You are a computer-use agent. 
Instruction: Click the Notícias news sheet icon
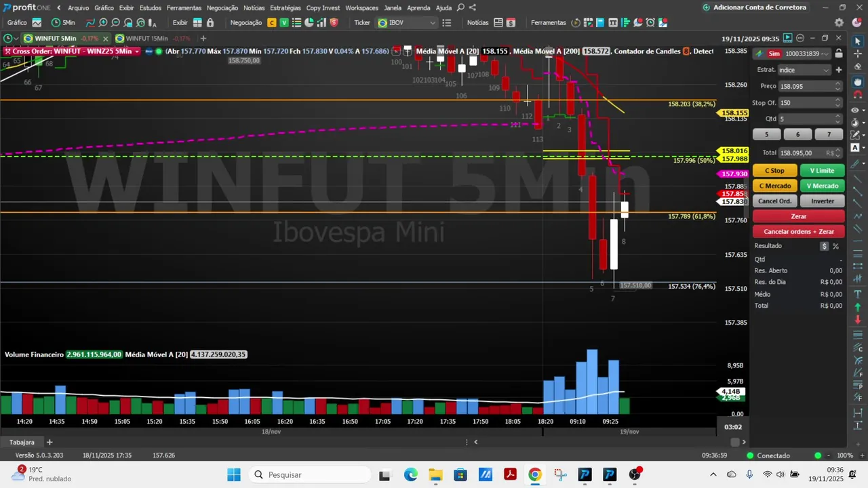click(498, 22)
